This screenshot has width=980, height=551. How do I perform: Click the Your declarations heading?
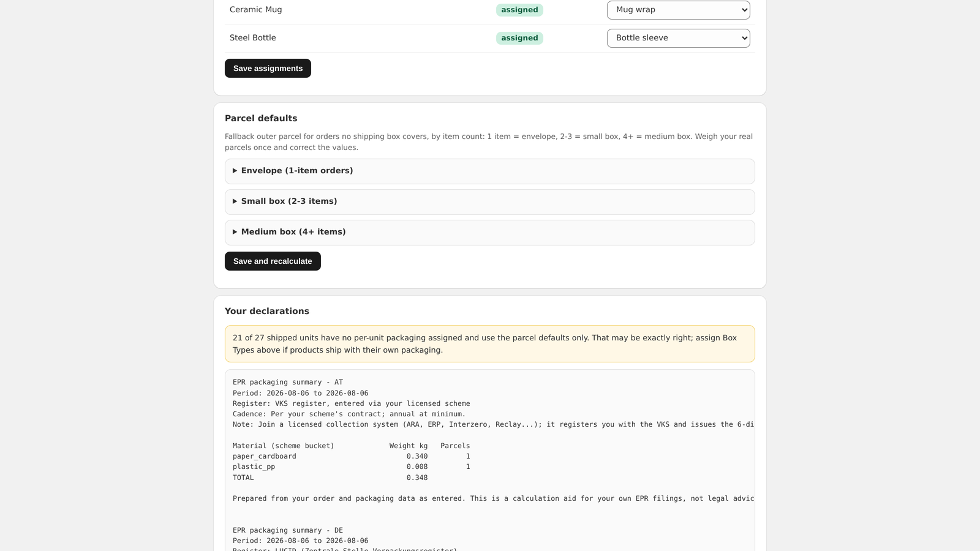point(267,311)
